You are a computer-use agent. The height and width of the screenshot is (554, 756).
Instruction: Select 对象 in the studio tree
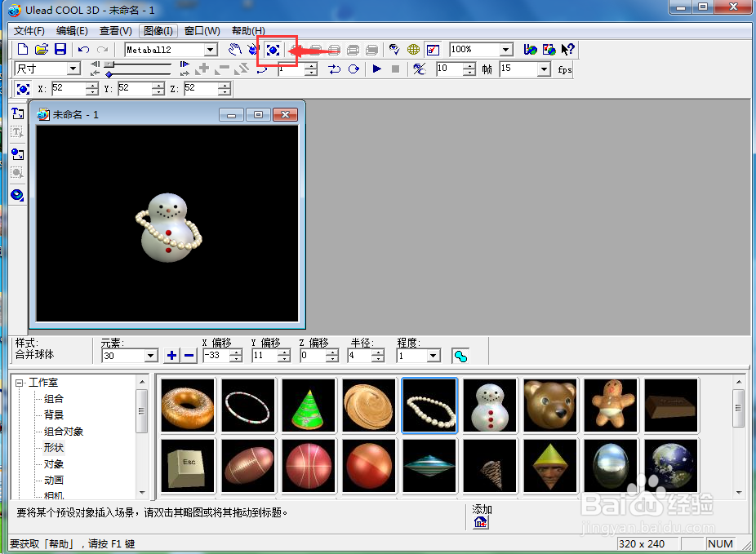point(54,464)
